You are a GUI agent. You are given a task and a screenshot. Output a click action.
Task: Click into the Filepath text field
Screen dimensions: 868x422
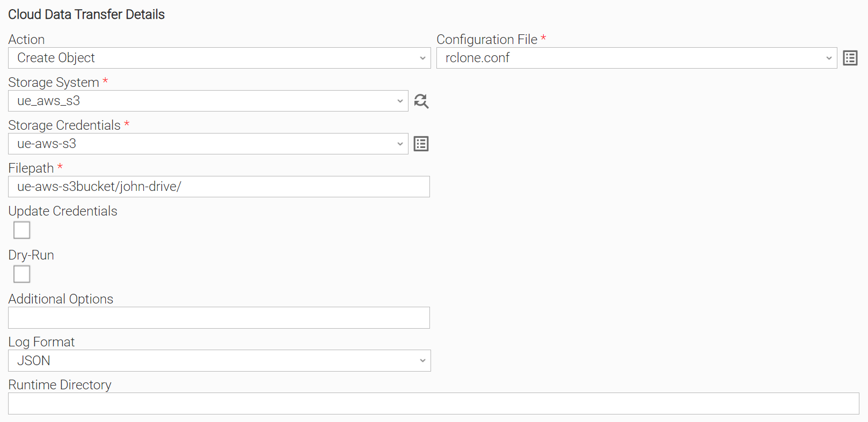click(x=219, y=187)
